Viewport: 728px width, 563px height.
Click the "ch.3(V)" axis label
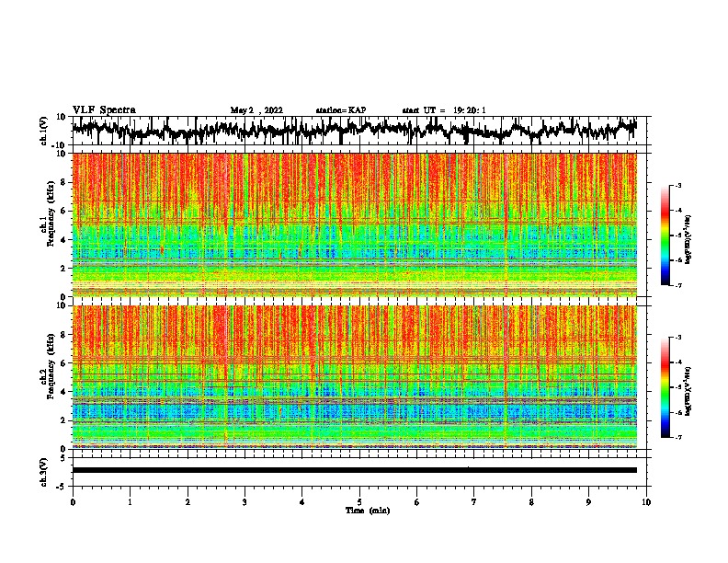(x=44, y=473)
